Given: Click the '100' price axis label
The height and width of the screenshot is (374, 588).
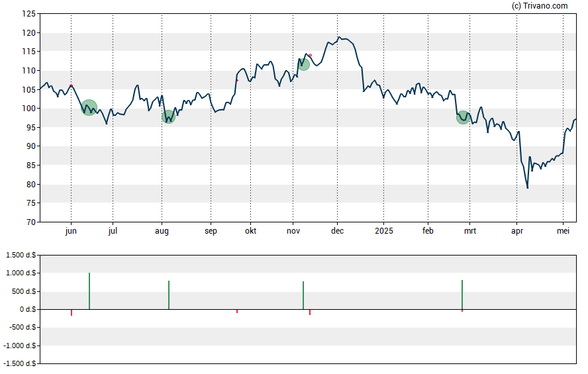Looking at the screenshot, I should pyautogui.click(x=29, y=109).
